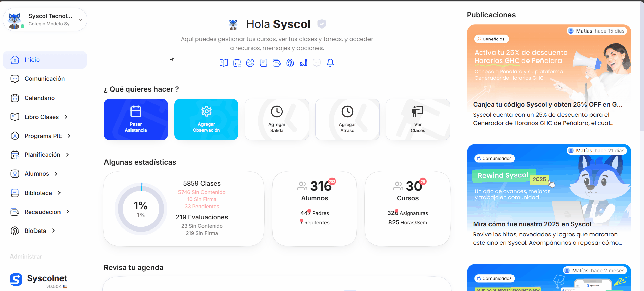Select Libro Clases menu label

(x=42, y=117)
